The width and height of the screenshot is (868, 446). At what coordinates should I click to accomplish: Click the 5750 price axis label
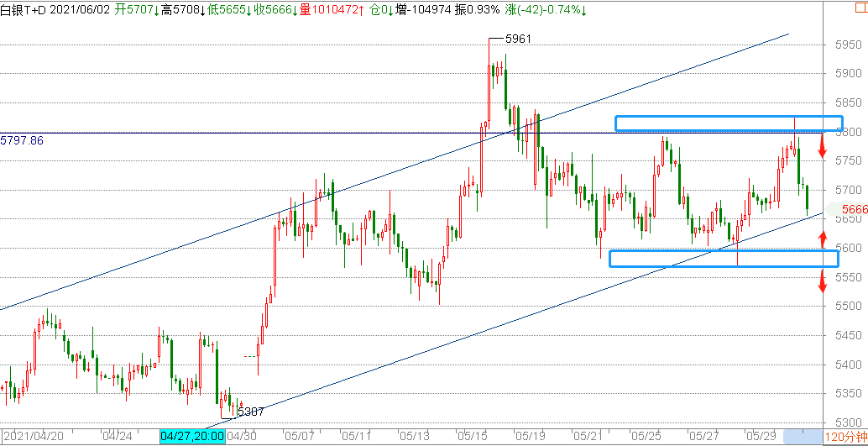(x=848, y=161)
